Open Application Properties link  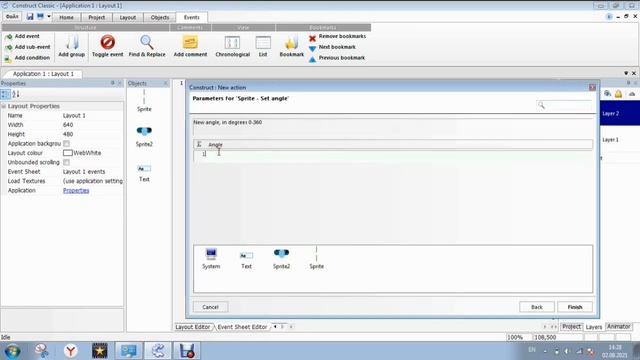coord(76,191)
